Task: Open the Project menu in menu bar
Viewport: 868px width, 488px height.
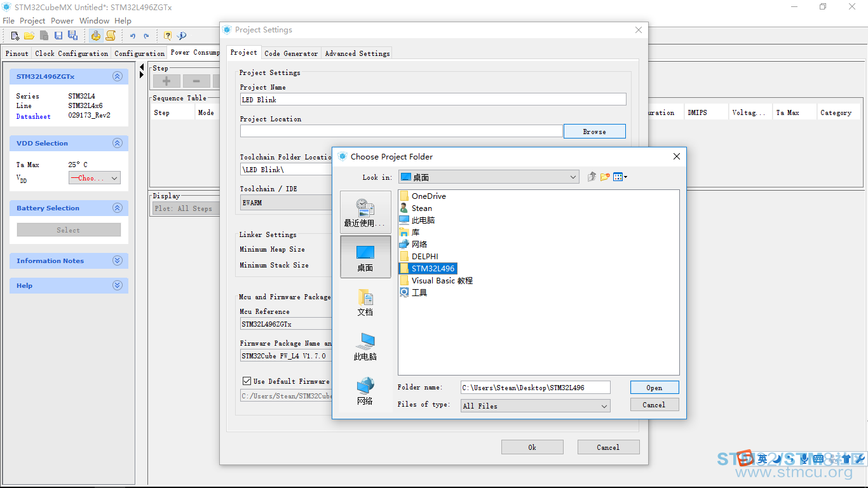Action: 32,21
